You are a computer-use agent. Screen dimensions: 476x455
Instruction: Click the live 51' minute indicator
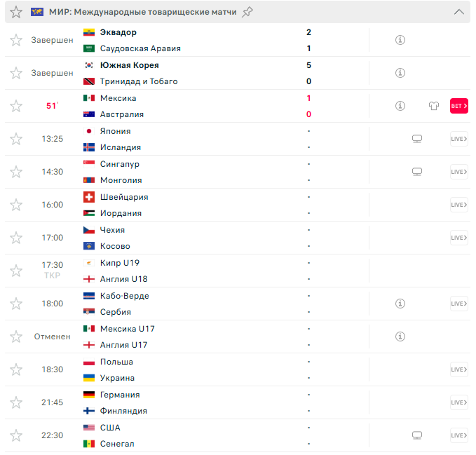coord(52,106)
